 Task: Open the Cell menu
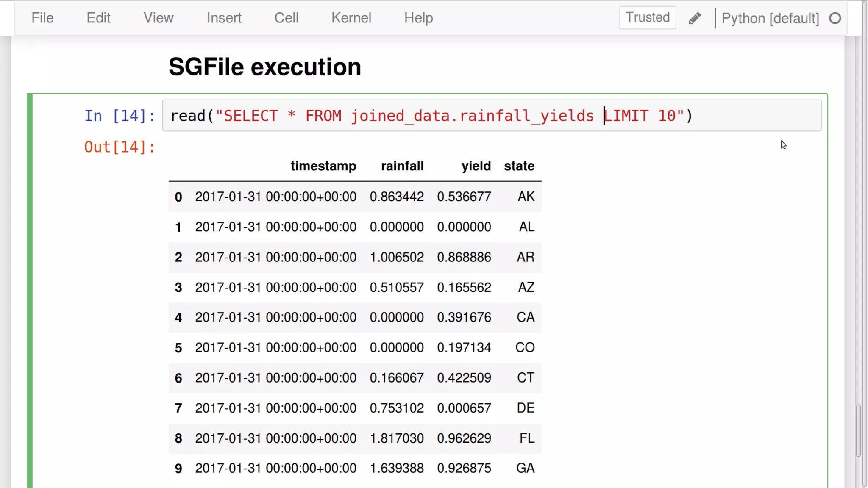pos(286,18)
